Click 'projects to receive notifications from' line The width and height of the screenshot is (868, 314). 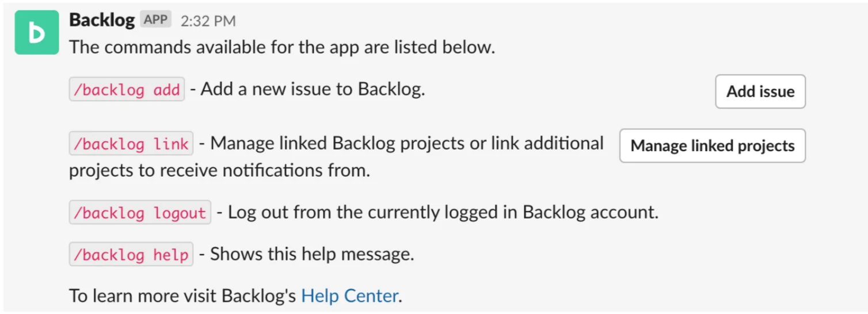click(x=219, y=171)
